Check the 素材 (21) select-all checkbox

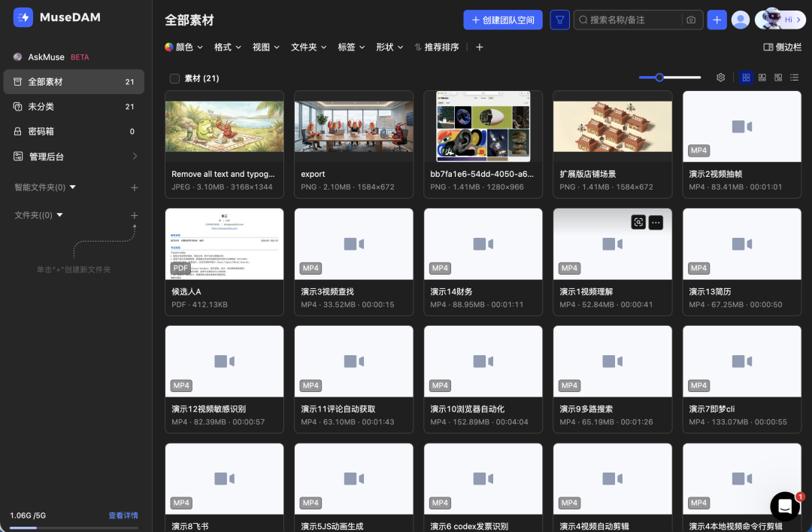[x=174, y=78]
